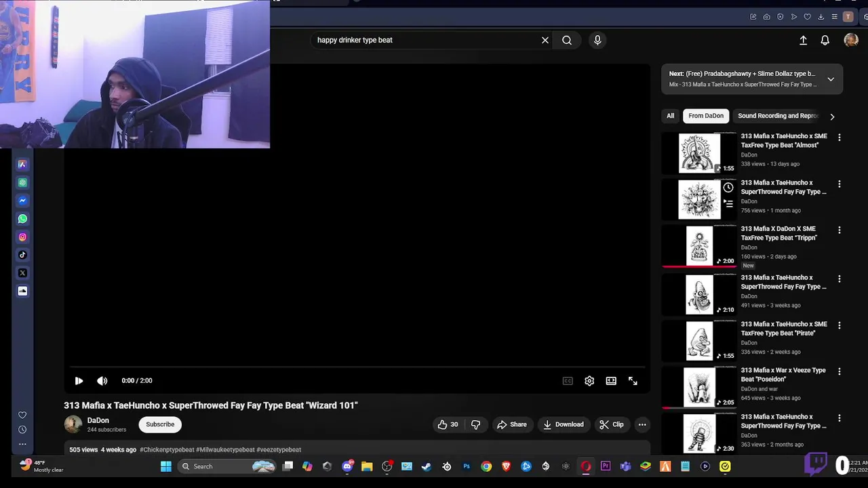
Task: Open options for the "Poseidon" beat video
Action: click(x=840, y=372)
